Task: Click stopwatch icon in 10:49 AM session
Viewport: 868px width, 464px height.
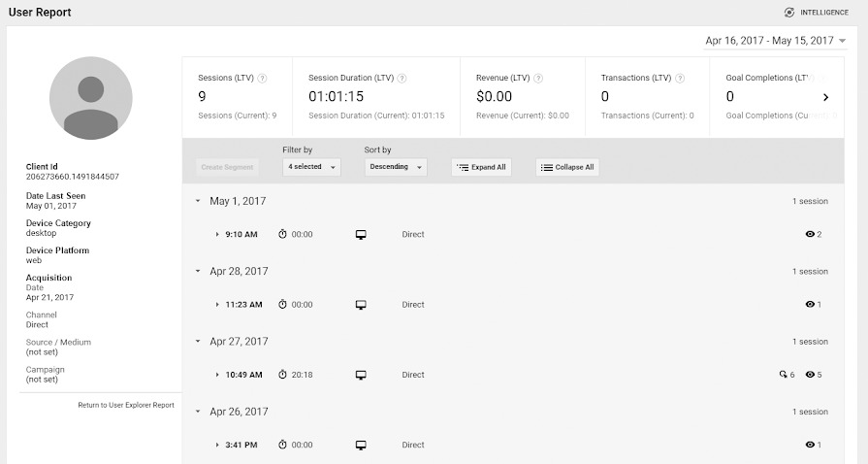Action: [282, 375]
